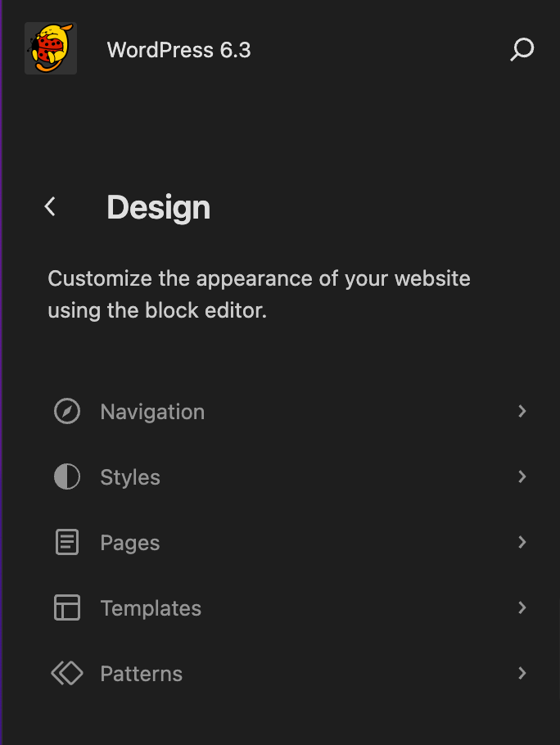This screenshot has width=560, height=745.
Task: Expand the Pages section chevron
Action: pos(522,542)
